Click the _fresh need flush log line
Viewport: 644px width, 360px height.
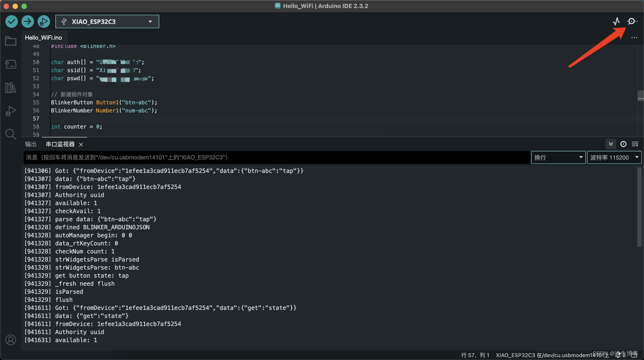[69, 284]
